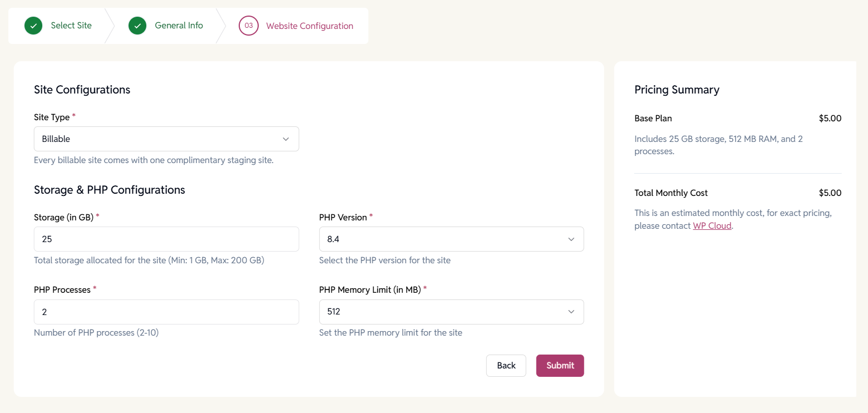
Task: Click into the PHP Processes input field
Action: pos(166,312)
